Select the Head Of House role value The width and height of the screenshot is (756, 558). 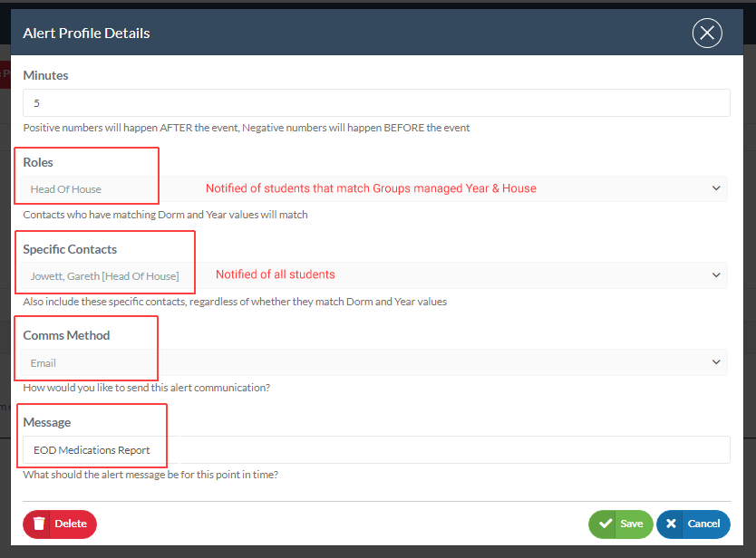coord(66,189)
